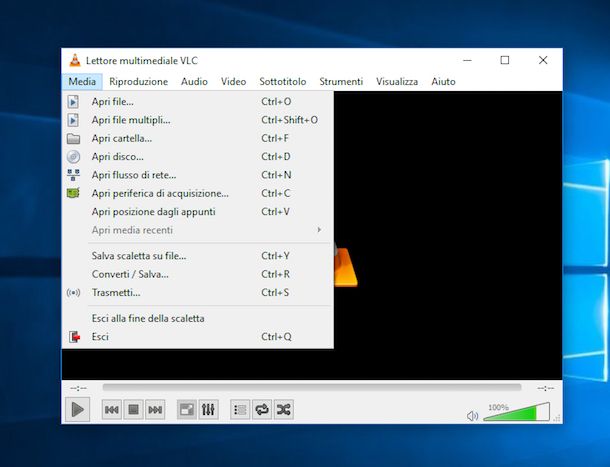Click folder icon for Apri cartella

coord(73,139)
